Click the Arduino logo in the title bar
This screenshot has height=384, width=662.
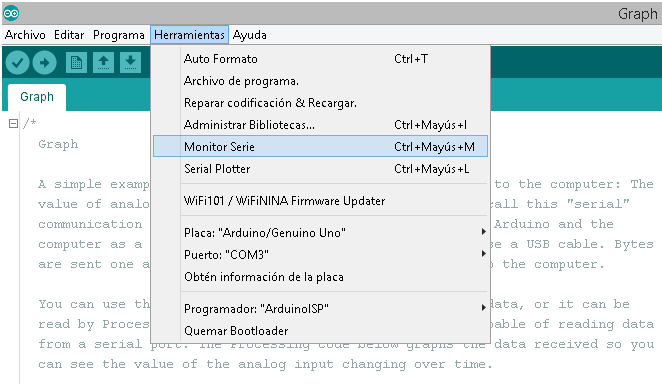[11, 14]
